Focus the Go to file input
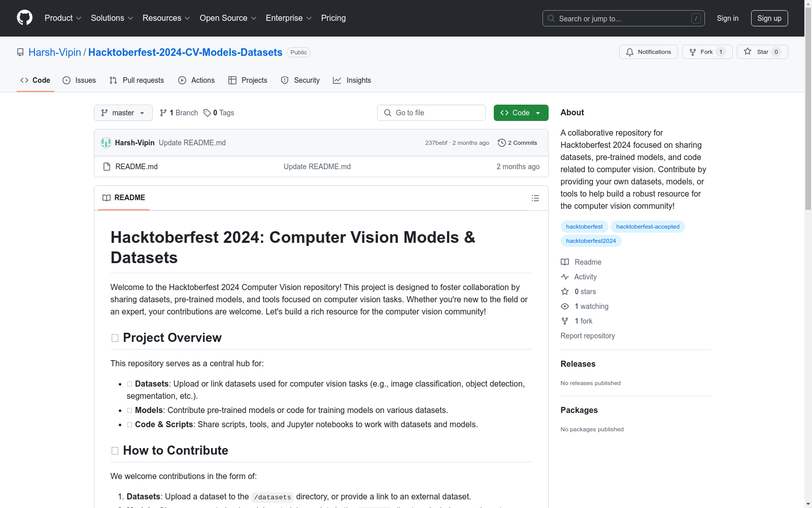The height and width of the screenshot is (508, 812). [431, 113]
